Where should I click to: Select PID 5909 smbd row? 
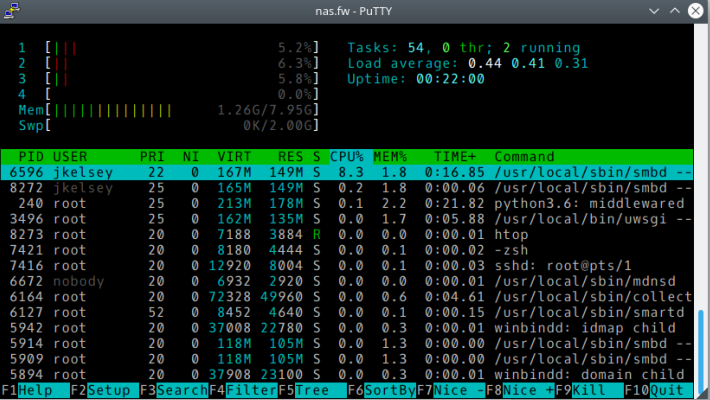347,359
